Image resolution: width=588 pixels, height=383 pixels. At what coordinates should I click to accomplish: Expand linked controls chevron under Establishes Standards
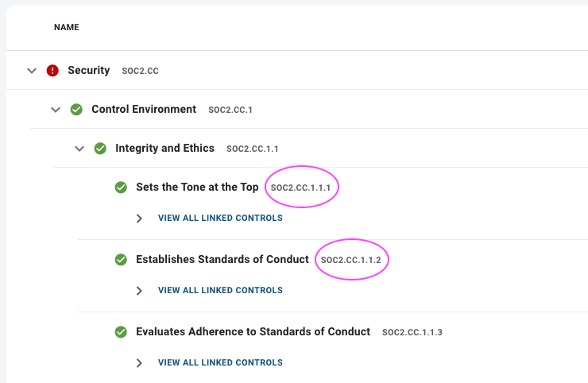139,291
